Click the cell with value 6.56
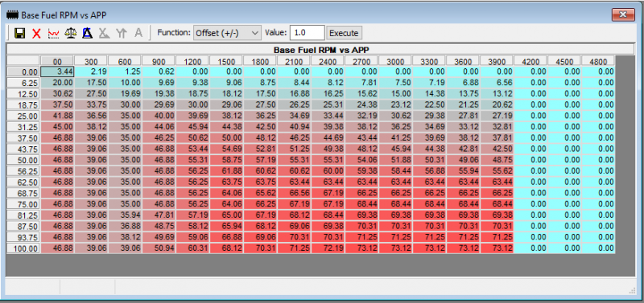The width and height of the screenshot is (644, 303). click(497, 83)
